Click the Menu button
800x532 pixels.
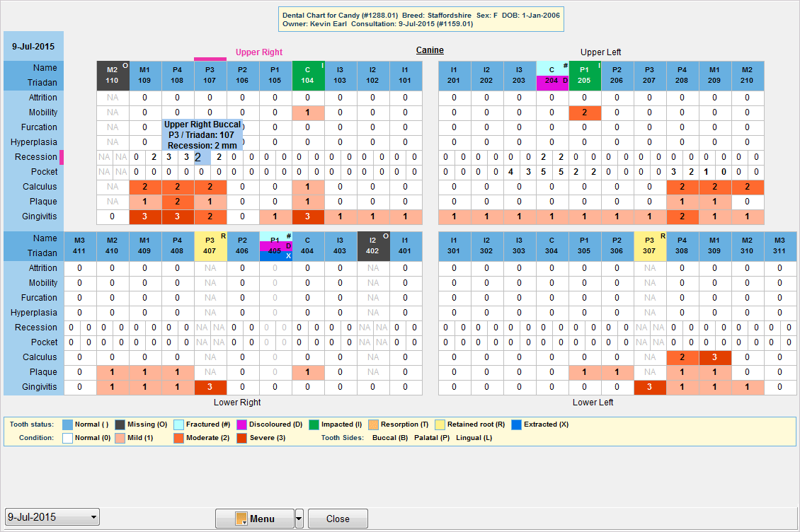pyautogui.click(x=255, y=519)
